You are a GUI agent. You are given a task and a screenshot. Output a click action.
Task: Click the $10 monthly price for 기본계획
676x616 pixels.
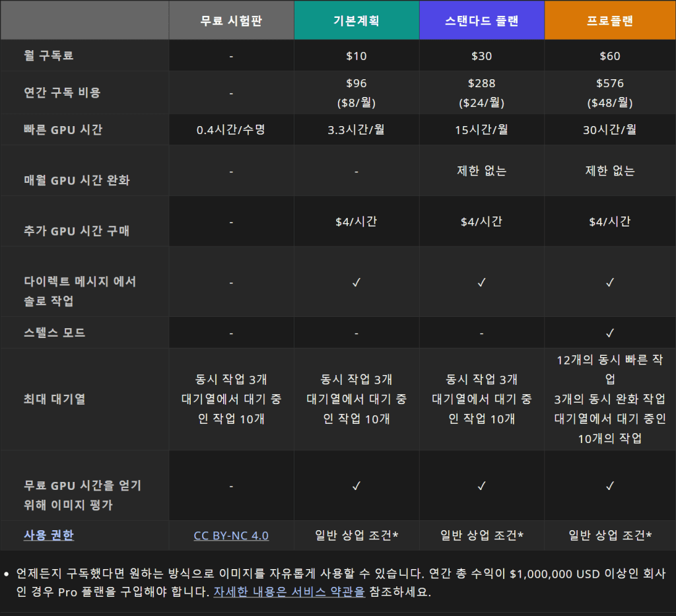click(x=356, y=56)
